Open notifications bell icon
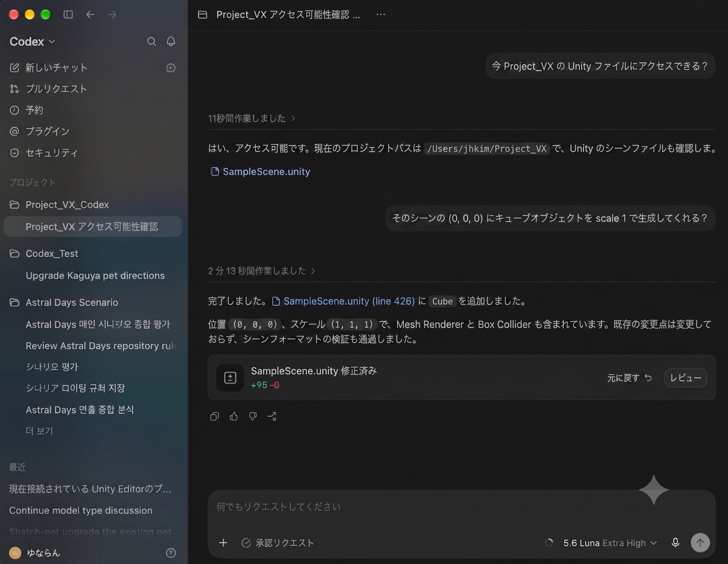 coord(171,41)
